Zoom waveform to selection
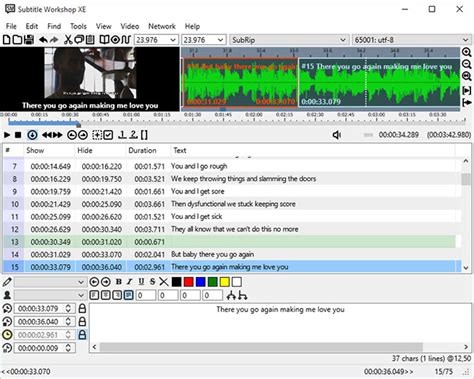474x379 pixels. [x=467, y=77]
